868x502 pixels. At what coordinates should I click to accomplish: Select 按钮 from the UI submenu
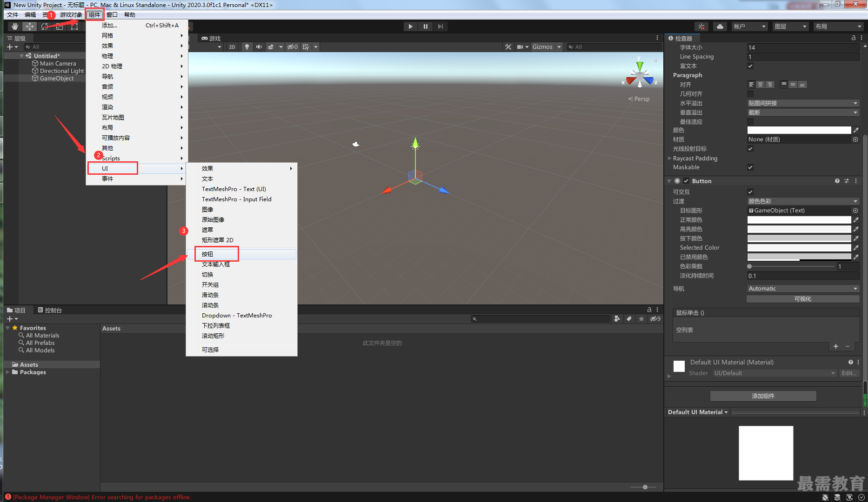[x=241, y=254]
